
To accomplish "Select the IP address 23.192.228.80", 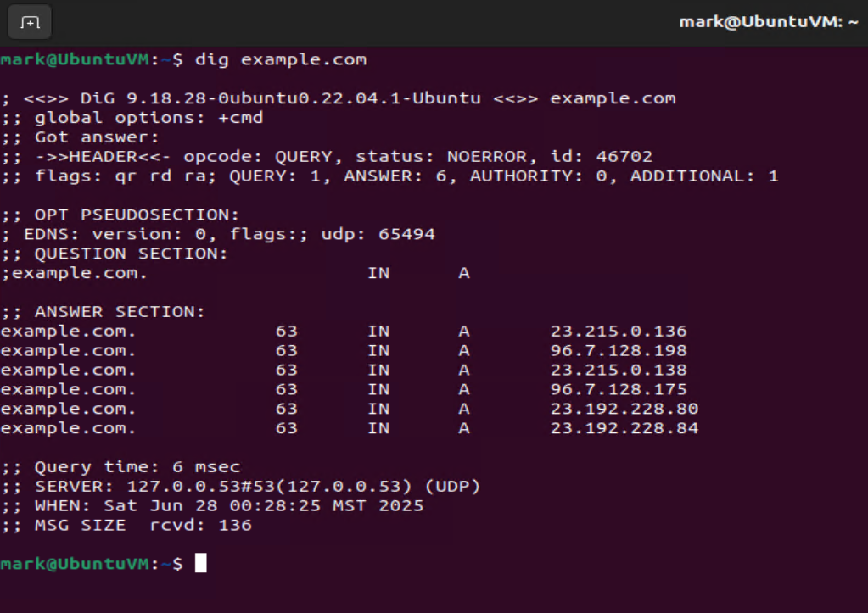I will [624, 409].
